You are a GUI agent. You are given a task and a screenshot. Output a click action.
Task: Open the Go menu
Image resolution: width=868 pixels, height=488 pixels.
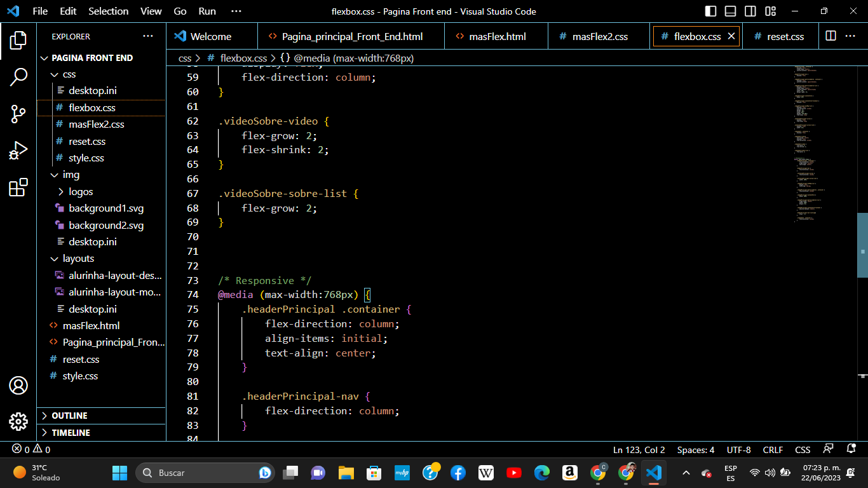(x=180, y=11)
